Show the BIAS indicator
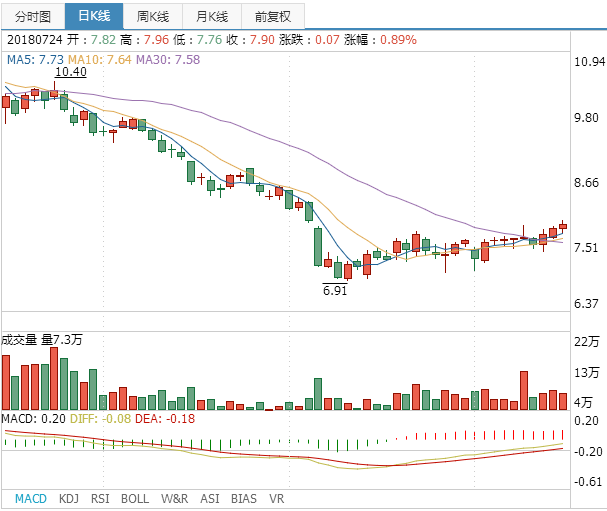Screen dimensions: 607x511 [x=243, y=499]
